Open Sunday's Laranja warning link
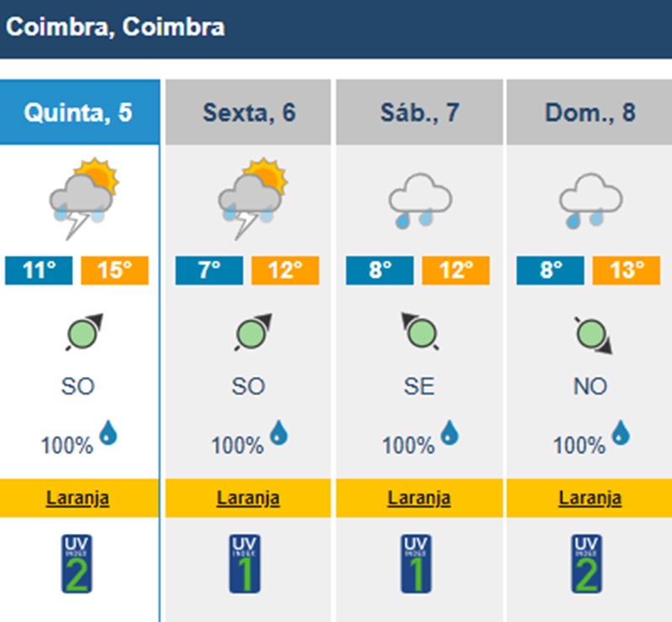Screen dimensions: 672x622 click(x=591, y=498)
